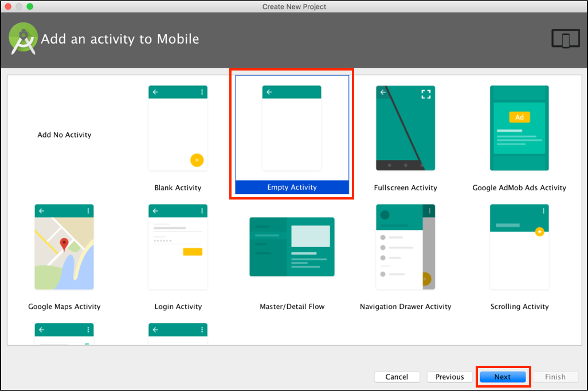588x391 pixels.
Task: Select the partially visible template in bottom-left row
Action: pos(64,334)
